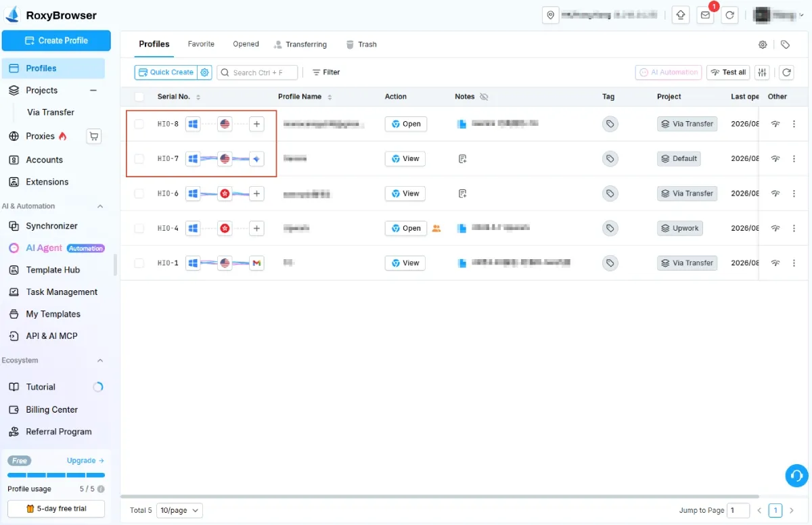Screen dimensions: 812x525
Task: Click the profile search field
Action: (x=258, y=72)
